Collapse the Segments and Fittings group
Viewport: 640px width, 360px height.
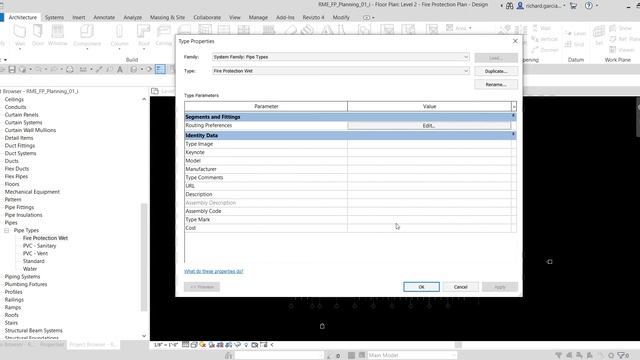[513, 117]
